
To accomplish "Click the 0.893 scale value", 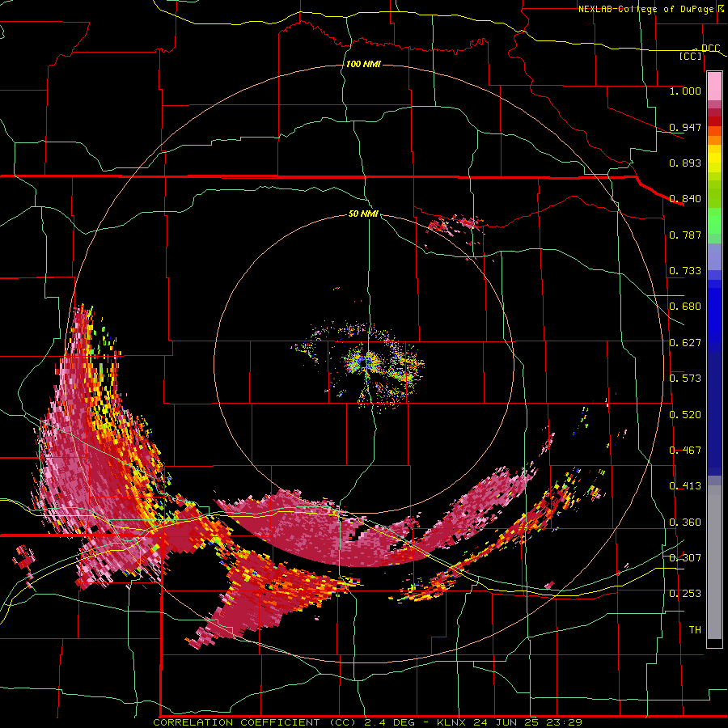I will pyautogui.click(x=685, y=163).
